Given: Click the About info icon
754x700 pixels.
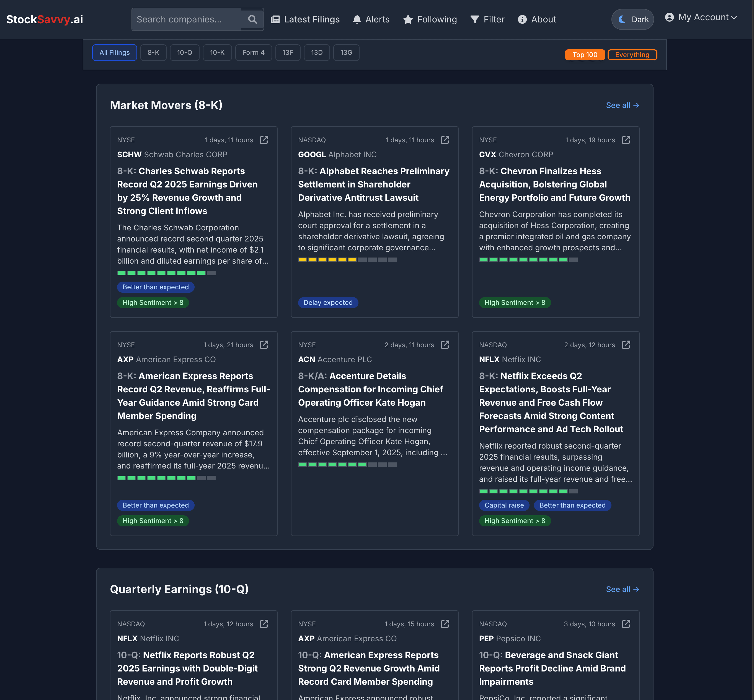Looking at the screenshot, I should (x=522, y=19).
